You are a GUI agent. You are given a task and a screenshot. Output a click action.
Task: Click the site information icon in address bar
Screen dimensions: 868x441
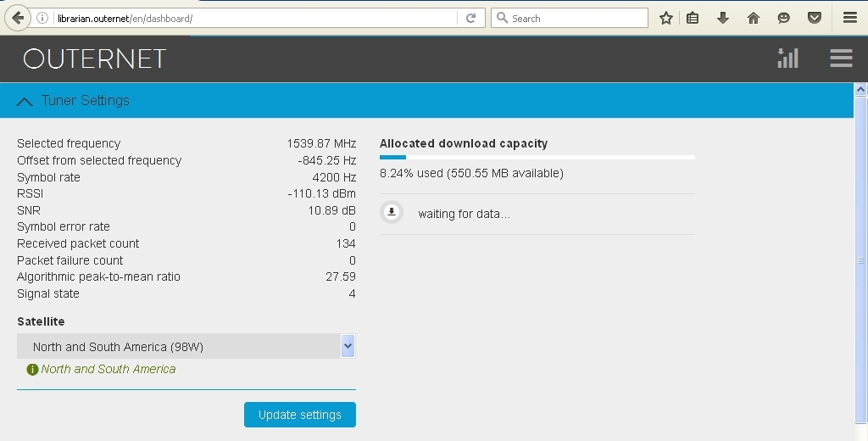coord(42,18)
